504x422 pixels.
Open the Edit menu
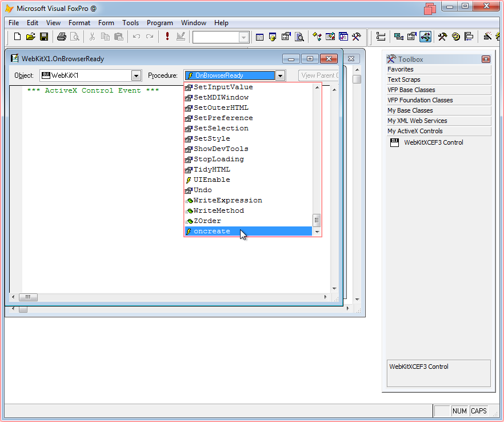click(x=33, y=23)
